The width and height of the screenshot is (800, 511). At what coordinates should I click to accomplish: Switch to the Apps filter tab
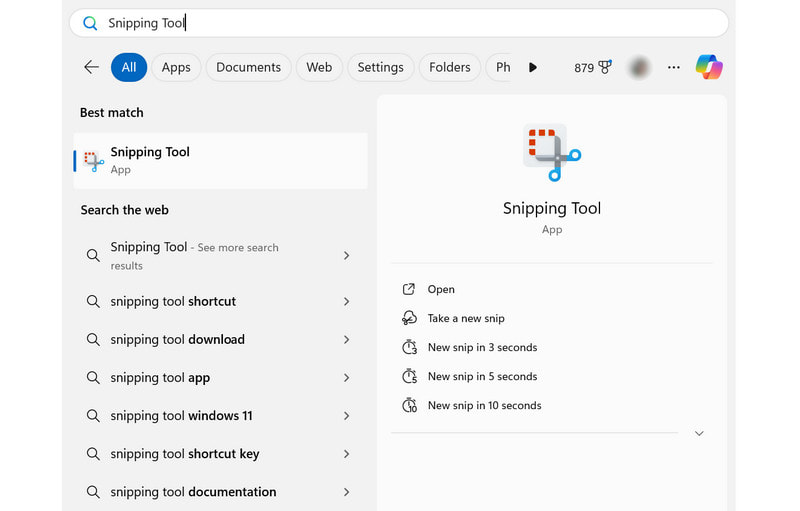click(176, 67)
